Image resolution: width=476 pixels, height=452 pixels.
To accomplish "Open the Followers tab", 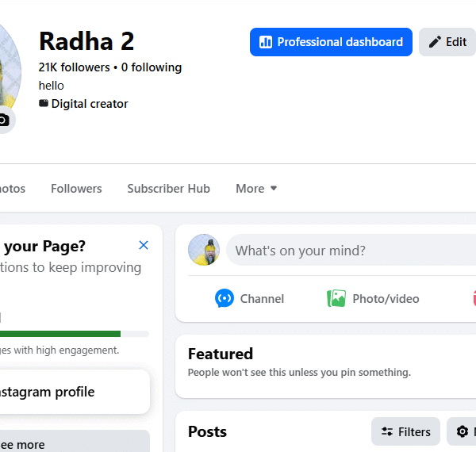I will coord(76,189).
